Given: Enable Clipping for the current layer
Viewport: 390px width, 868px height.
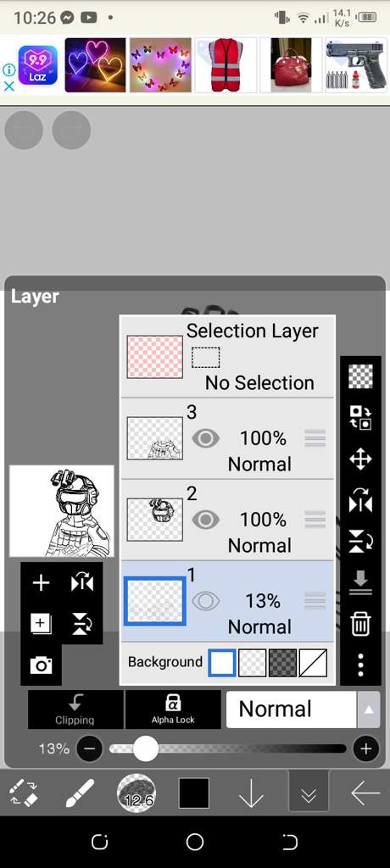Looking at the screenshot, I should point(75,709).
